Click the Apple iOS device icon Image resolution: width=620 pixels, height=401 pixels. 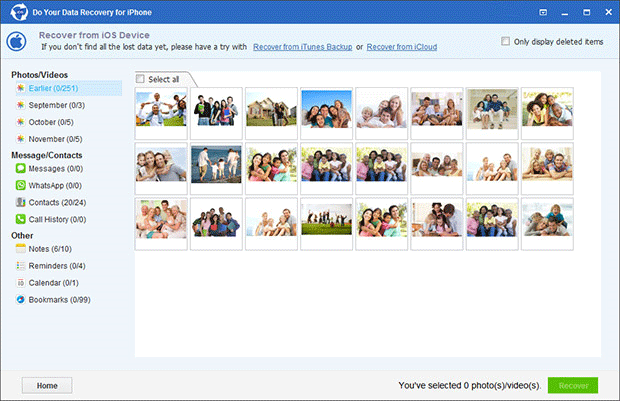pos(17,41)
